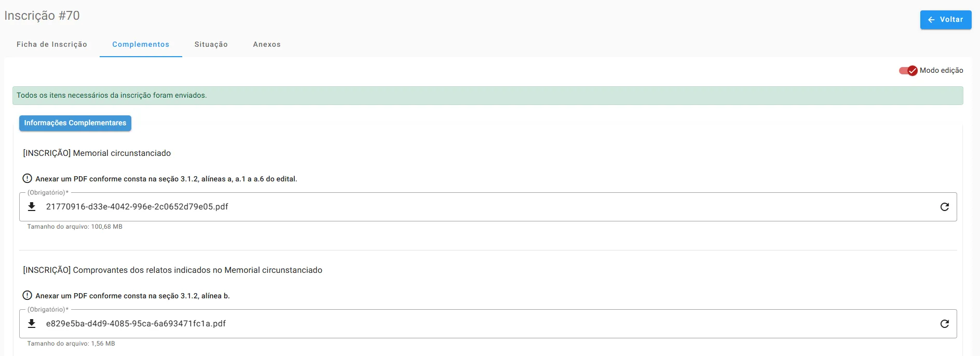This screenshot has height=356, width=980.
Task: Click the 'Memorial circunstanciado' section heading
Action: point(97,153)
